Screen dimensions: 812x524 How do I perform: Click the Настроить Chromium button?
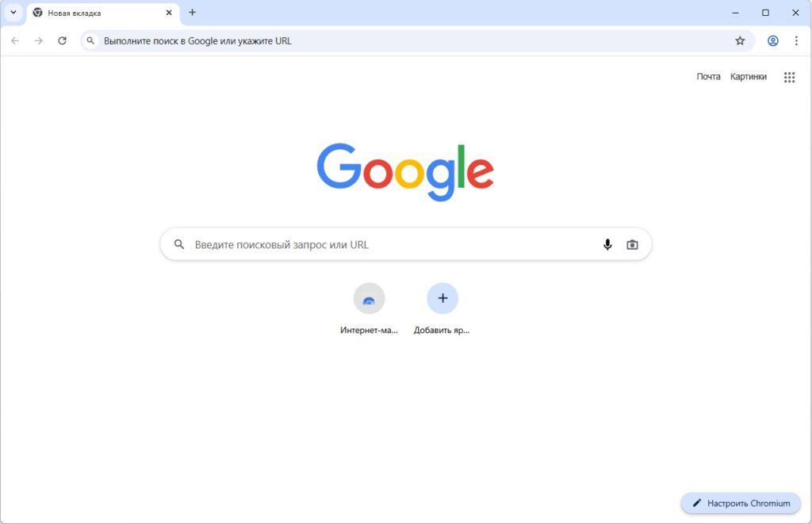point(741,503)
